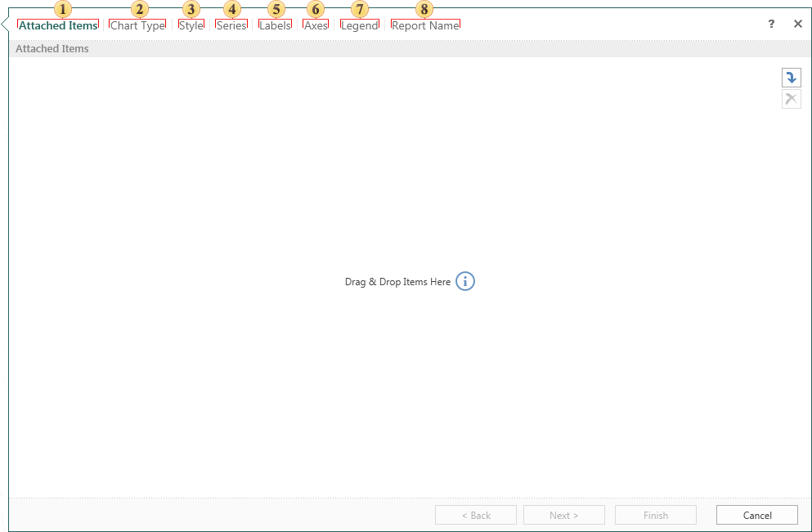Show the Labels tab
The image size is (812, 532).
275,25
